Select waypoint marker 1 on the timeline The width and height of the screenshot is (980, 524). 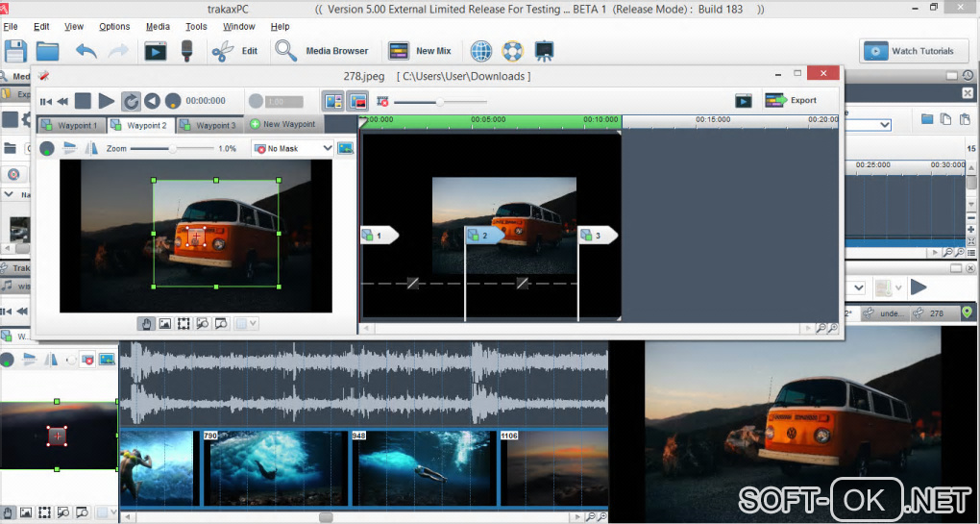(x=380, y=236)
